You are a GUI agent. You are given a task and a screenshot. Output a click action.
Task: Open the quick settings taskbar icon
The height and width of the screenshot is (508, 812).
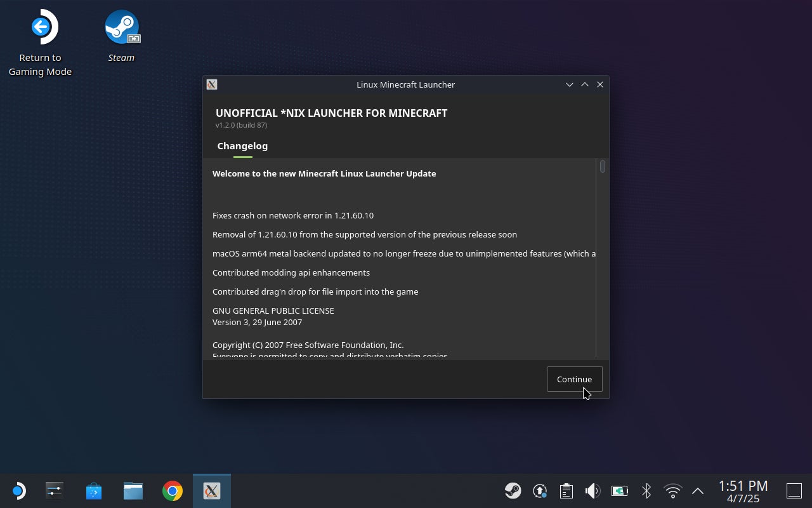coord(54,490)
